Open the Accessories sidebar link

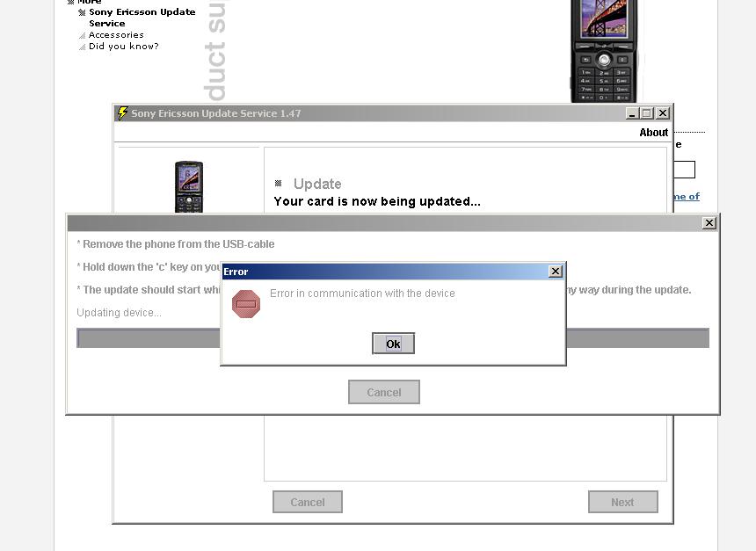(116, 34)
